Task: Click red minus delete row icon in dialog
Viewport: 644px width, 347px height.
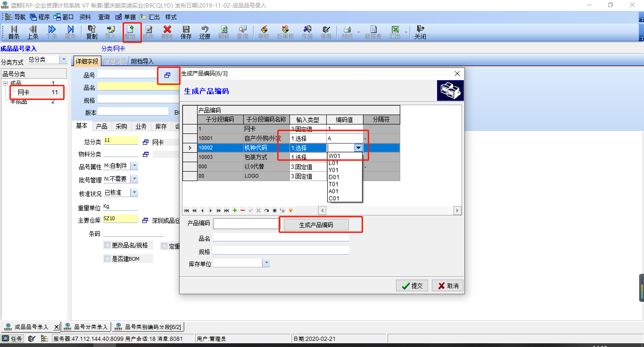Action: tap(242, 210)
